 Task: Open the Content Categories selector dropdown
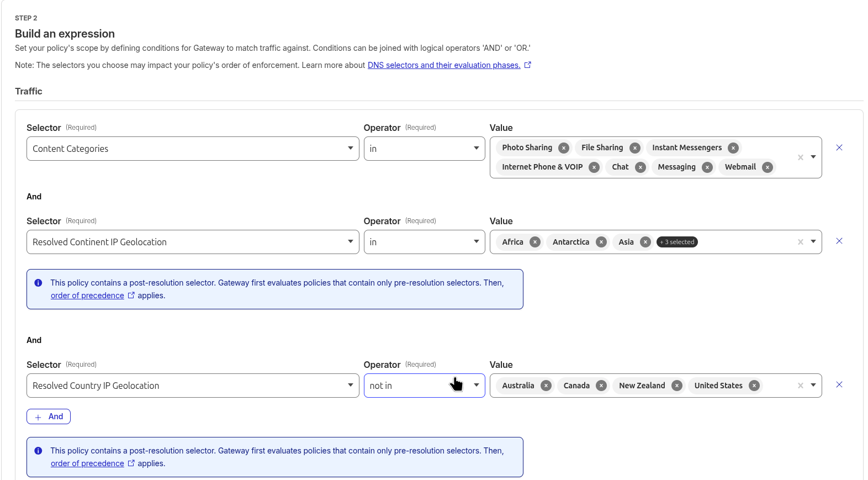193,149
